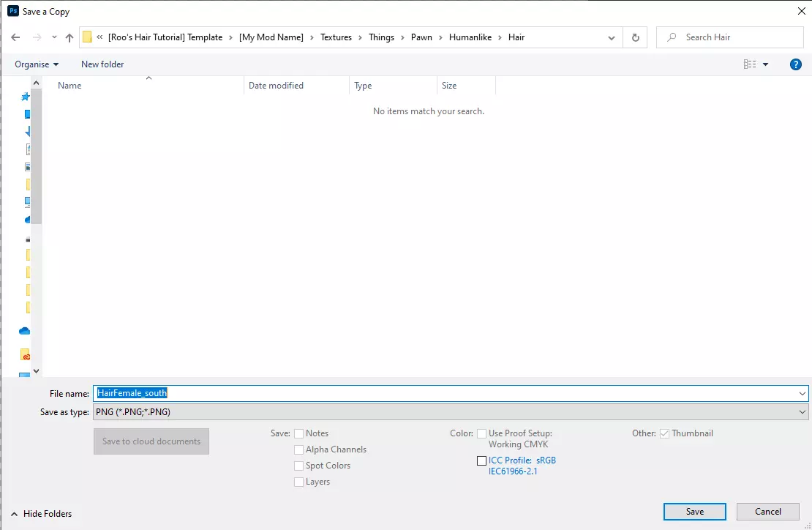812x530 pixels.
Task: Open the Help question mark icon
Action: coord(796,64)
